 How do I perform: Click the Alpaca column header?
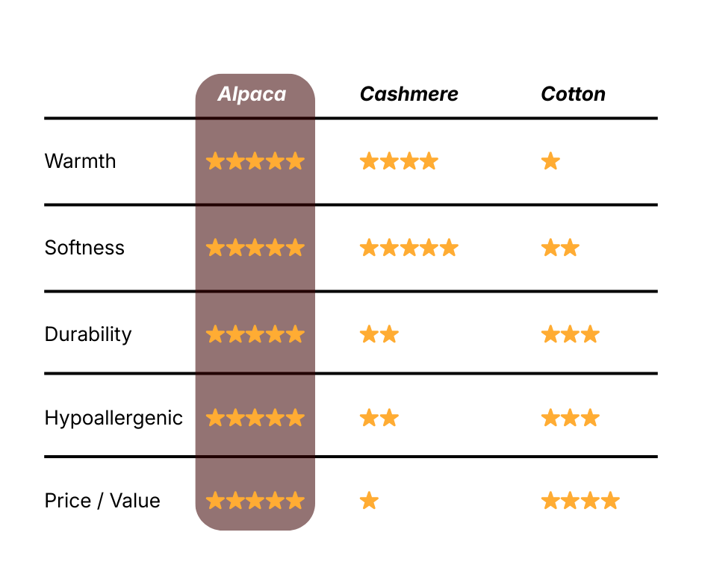[x=252, y=94]
